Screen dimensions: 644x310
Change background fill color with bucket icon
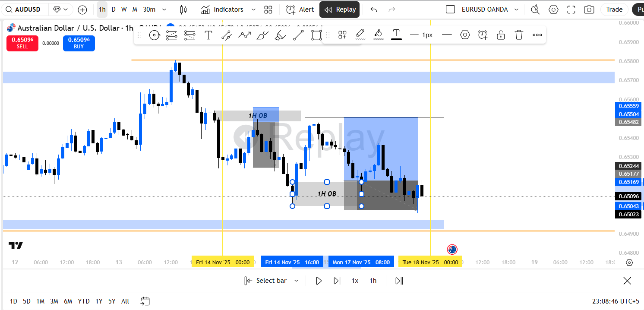pos(379,35)
